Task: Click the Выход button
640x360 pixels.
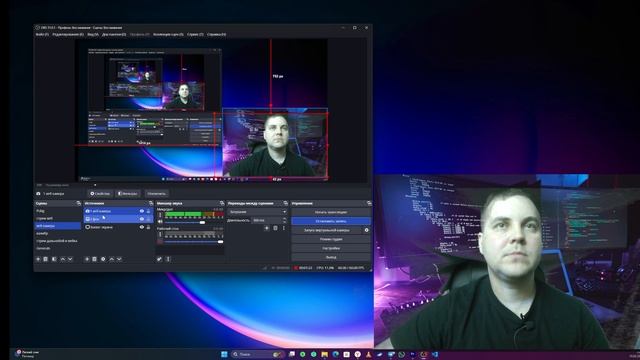Action: [331, 257]
